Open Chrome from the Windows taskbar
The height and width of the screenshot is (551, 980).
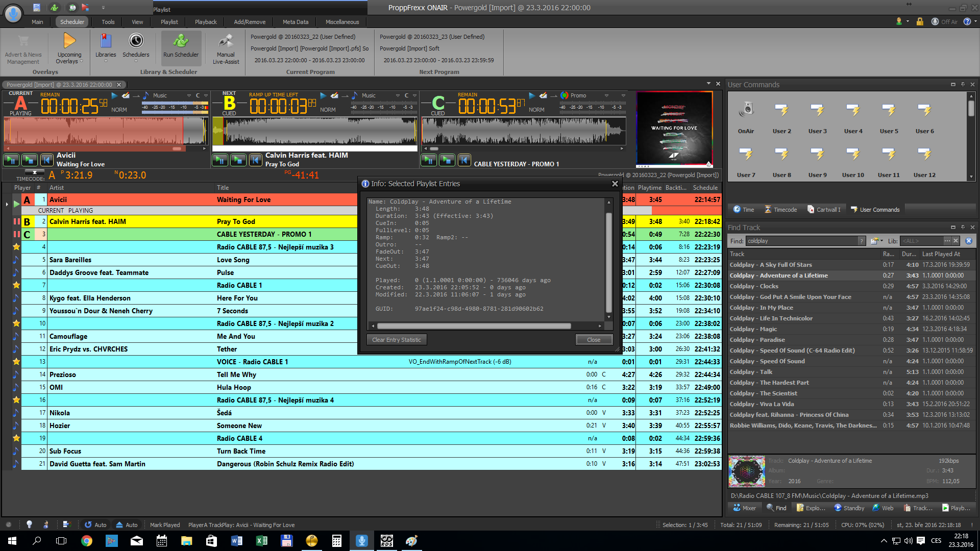87,541
